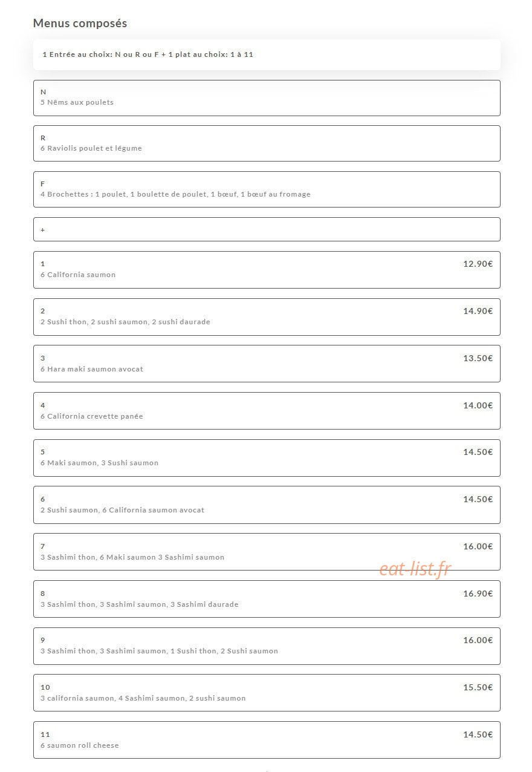Select menu 7 priced at 16.00€
The image size is (532, 772).
click(267, 552)
